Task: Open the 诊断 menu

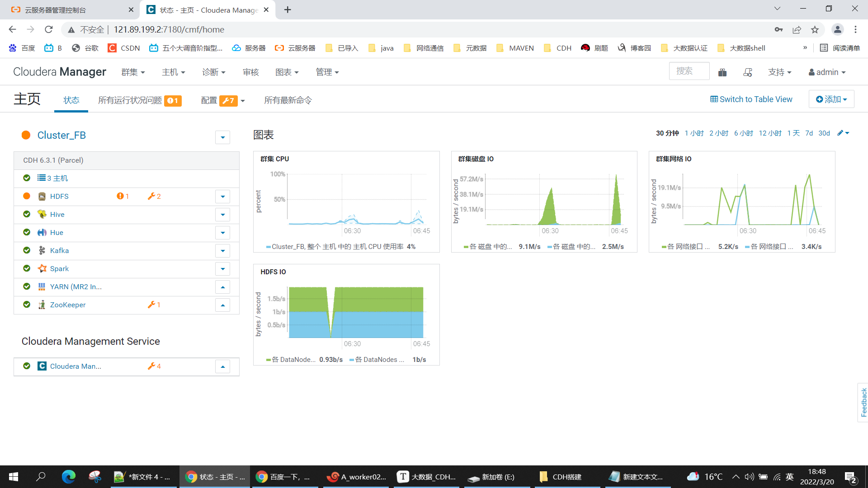Action: [213, 72]
